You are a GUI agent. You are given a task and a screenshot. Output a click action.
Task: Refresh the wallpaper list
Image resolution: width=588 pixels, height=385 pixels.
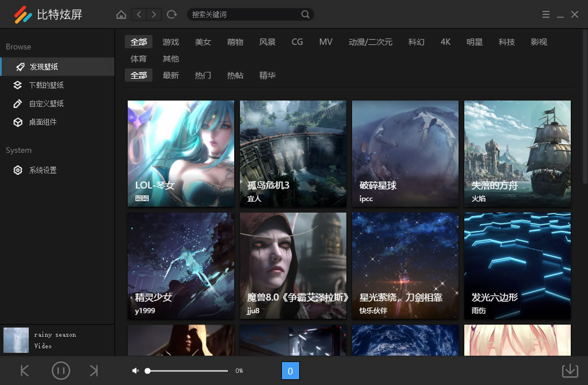(172, 14)
